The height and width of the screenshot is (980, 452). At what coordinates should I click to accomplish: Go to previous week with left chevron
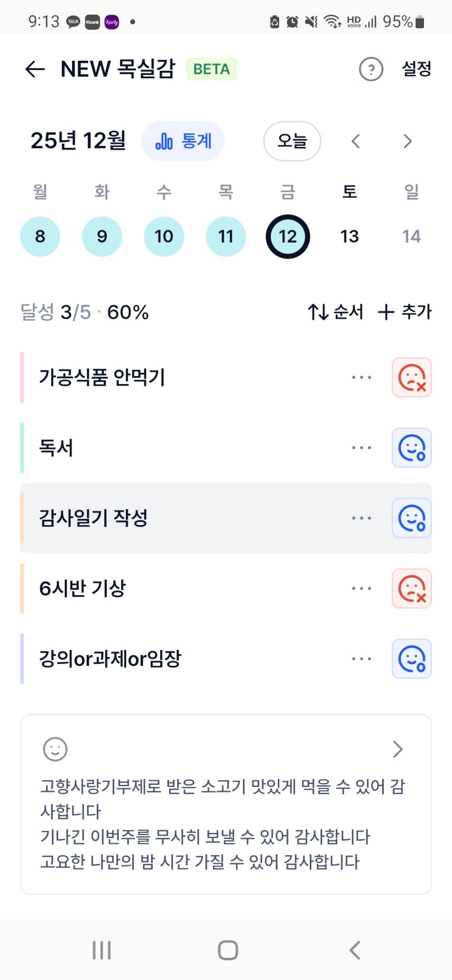pyautogui.click(x=356, y=141)
